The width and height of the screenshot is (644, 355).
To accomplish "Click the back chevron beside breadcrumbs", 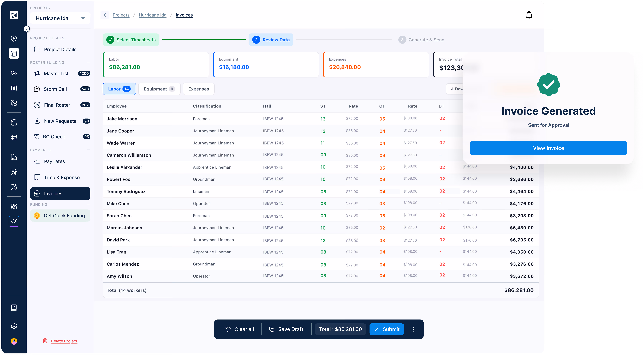I will click(x=105, y=15).
